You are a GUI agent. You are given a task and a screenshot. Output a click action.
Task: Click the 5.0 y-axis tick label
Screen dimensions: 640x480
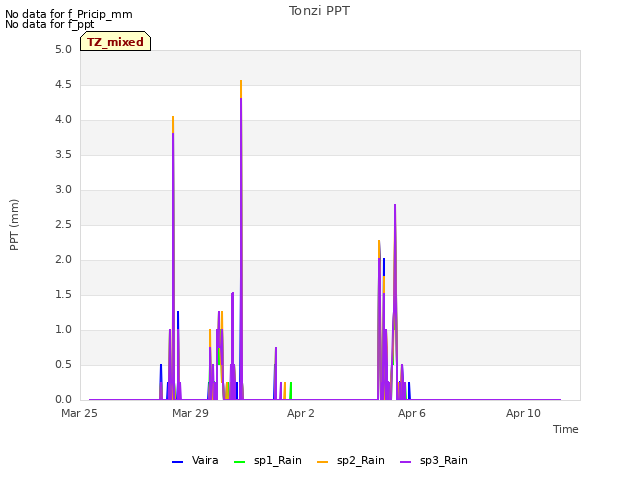(63, 49)
